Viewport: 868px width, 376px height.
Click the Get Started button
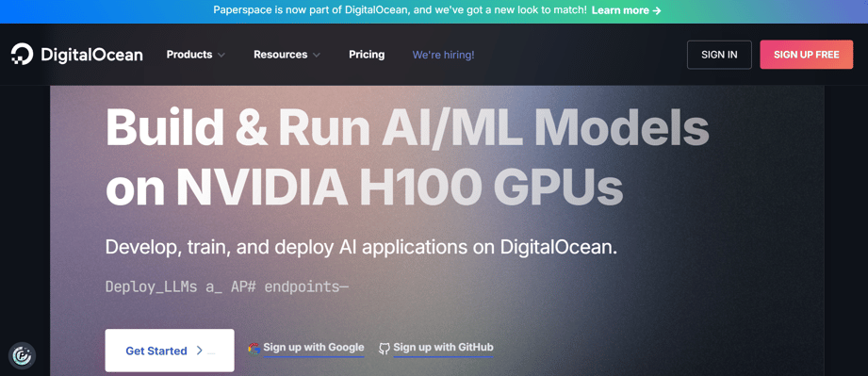point(170,351)
